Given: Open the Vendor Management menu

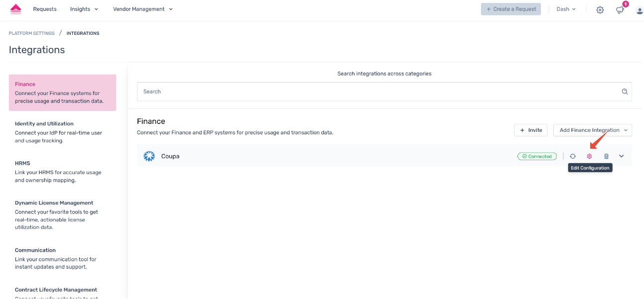Looking at the screenshot, I should [142, 8].
